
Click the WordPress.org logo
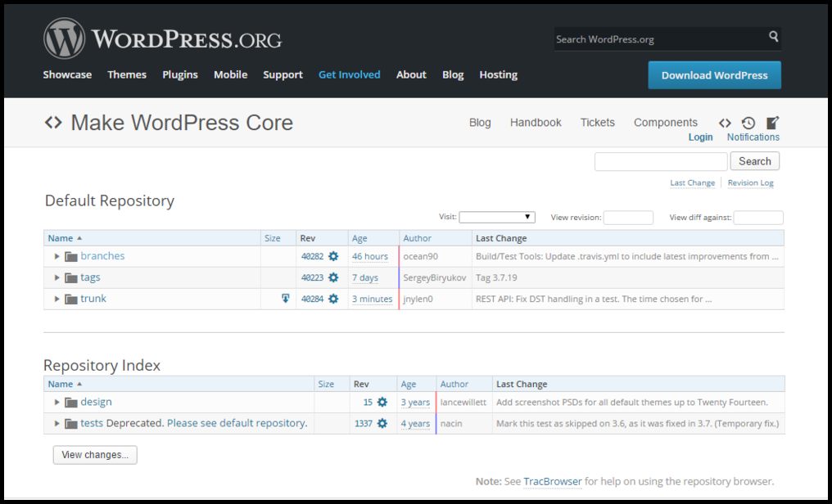[162, 38]
